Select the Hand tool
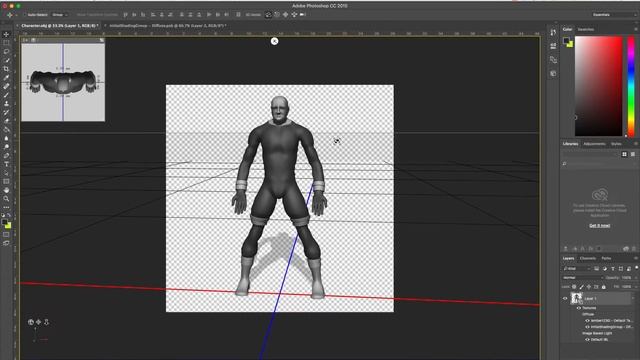The image size is (640, 360). [6, 190]
